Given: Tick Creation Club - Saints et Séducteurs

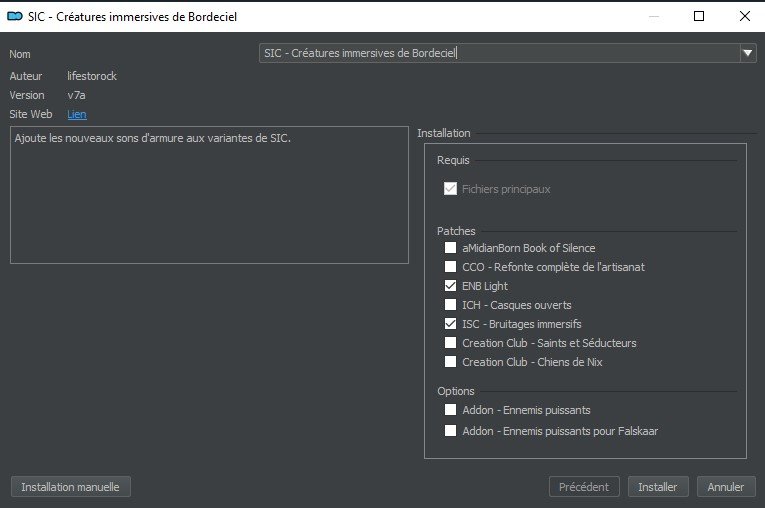Looking at the screenshot, I should point(451,343).
